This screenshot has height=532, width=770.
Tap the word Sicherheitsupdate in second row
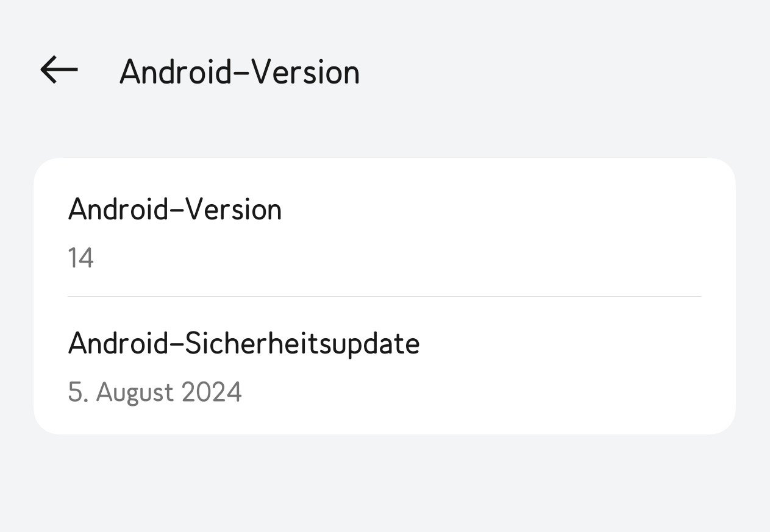coord(302,344)
